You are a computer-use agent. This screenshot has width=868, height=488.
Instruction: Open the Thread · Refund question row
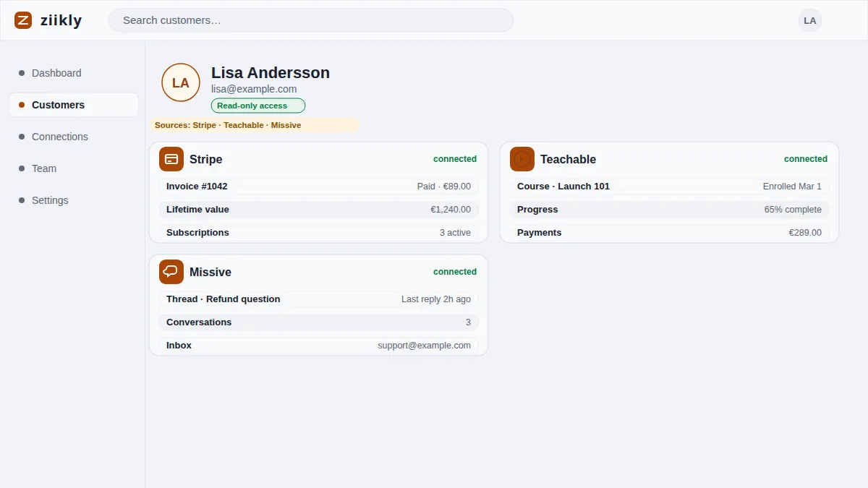[x=318, y=299]
